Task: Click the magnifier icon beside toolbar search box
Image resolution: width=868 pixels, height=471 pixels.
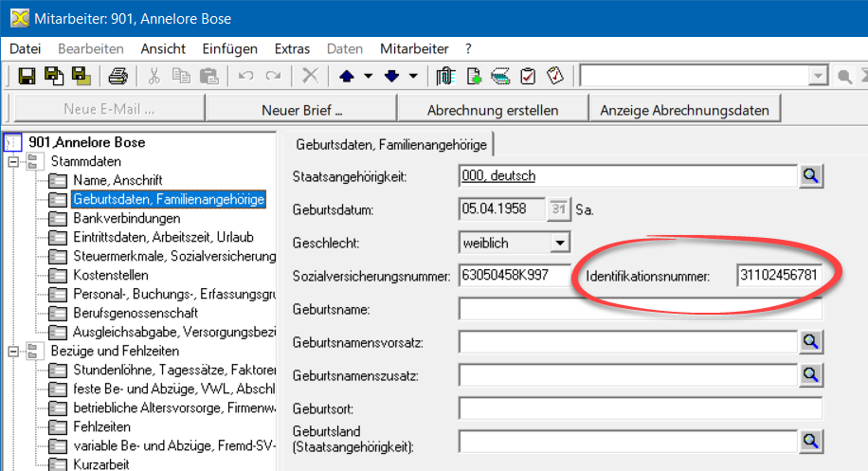Action: coord(844,77)
